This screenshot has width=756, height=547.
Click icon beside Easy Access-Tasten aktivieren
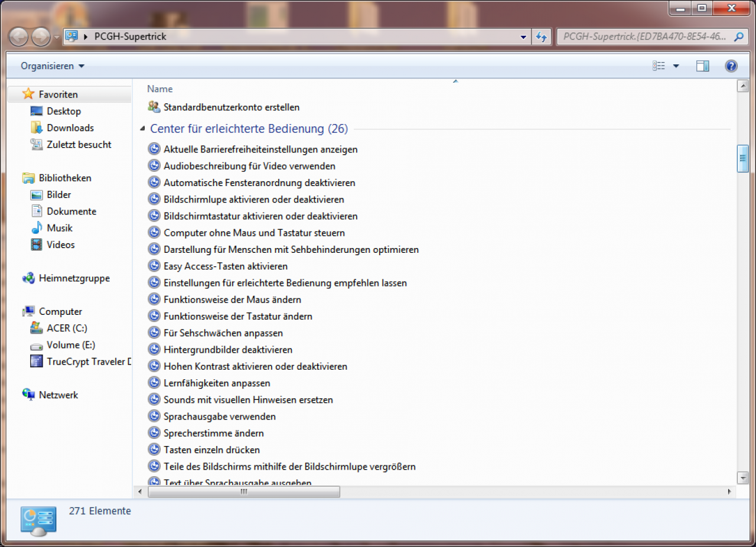pos(154,266)
